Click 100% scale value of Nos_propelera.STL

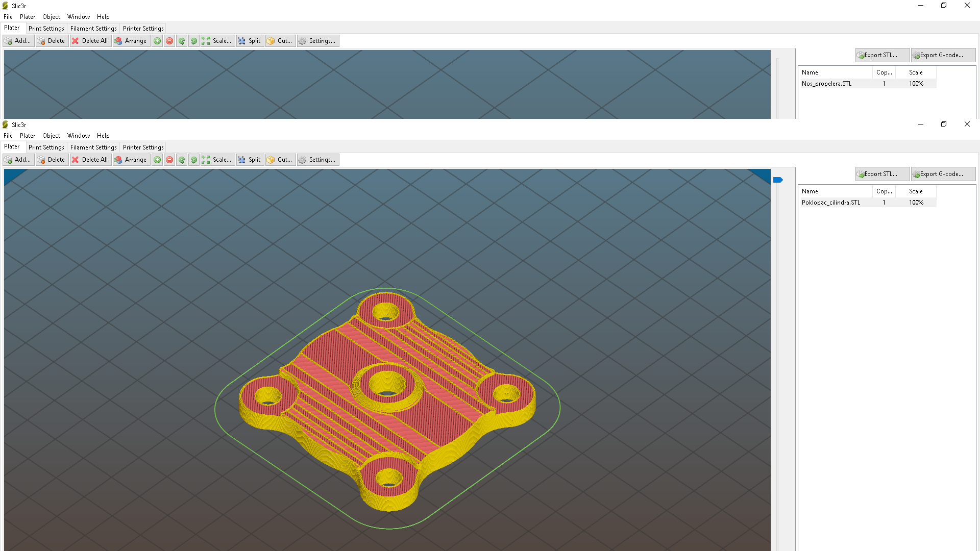point(916,84)
